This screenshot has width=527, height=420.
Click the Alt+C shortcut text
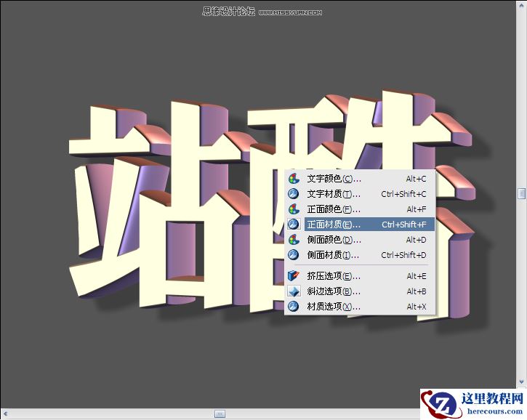pyautogui.click(x=416, y=179)
